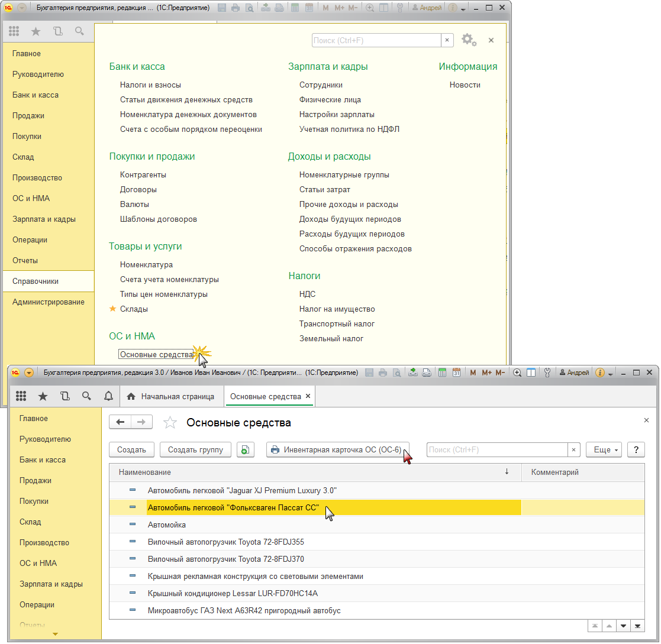Select the Автомойка row in the list
This screenshot has width=661, height=644.
click(167, 525)
